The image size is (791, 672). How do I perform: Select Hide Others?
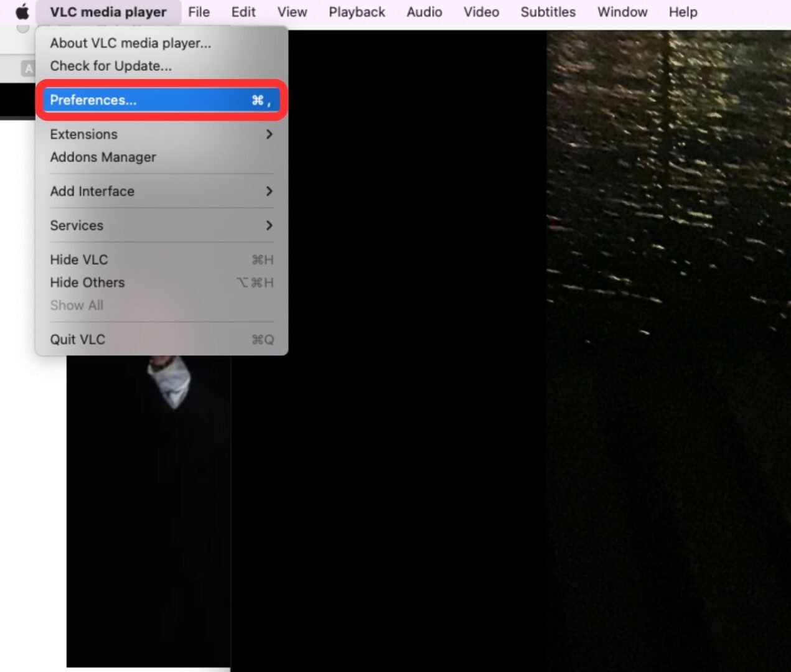click(x=87, y=282)
